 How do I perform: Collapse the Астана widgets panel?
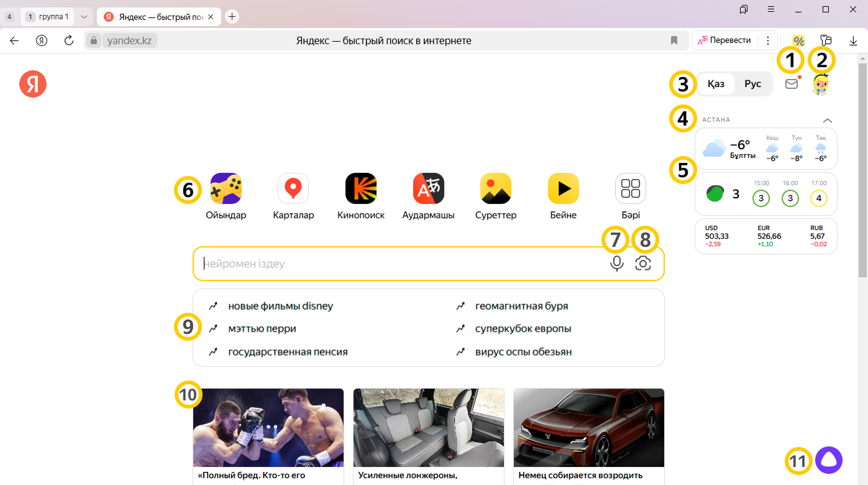point(827,120)
